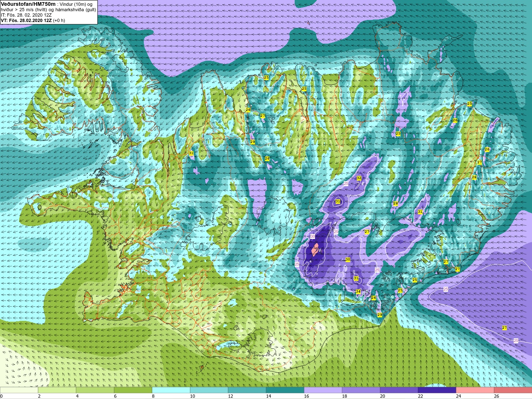Click the 0–2 m/s pale yellow legend swatch

pyautogui.click(x=19, y=390)
